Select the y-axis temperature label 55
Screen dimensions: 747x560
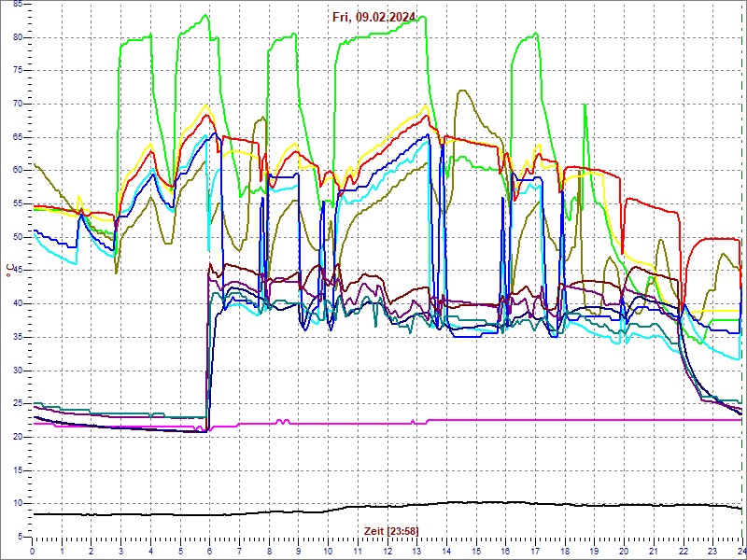[x=19, y=203]
